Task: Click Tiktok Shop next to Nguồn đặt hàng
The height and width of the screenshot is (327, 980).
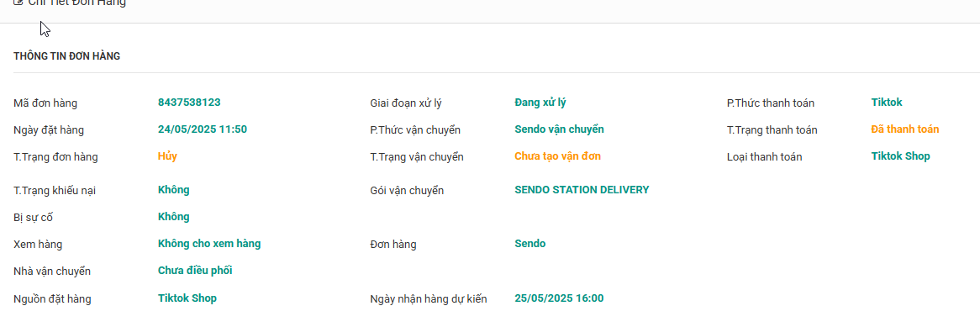Action: (x=187, y=298)
